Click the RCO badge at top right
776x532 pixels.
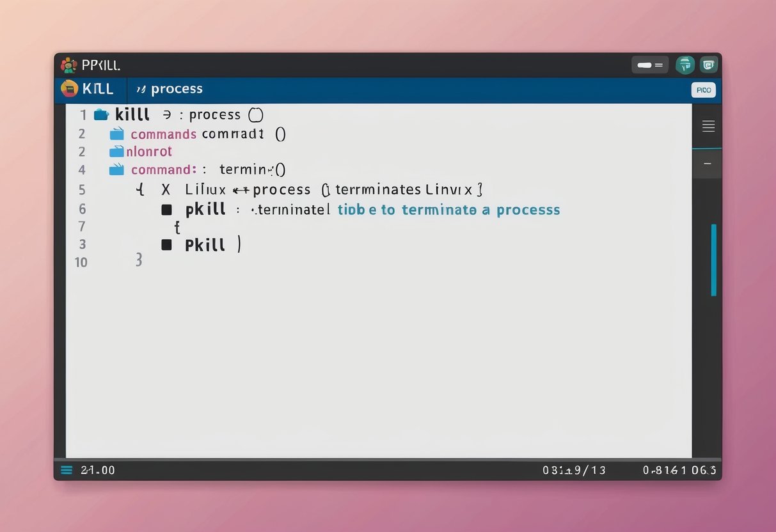click(702, 90)
